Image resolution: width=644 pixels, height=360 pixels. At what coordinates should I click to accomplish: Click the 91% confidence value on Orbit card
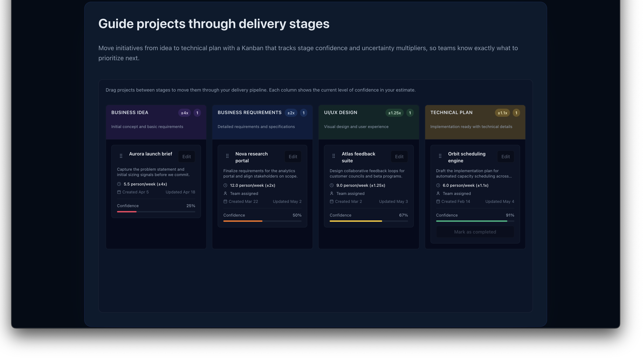point(510,215)
